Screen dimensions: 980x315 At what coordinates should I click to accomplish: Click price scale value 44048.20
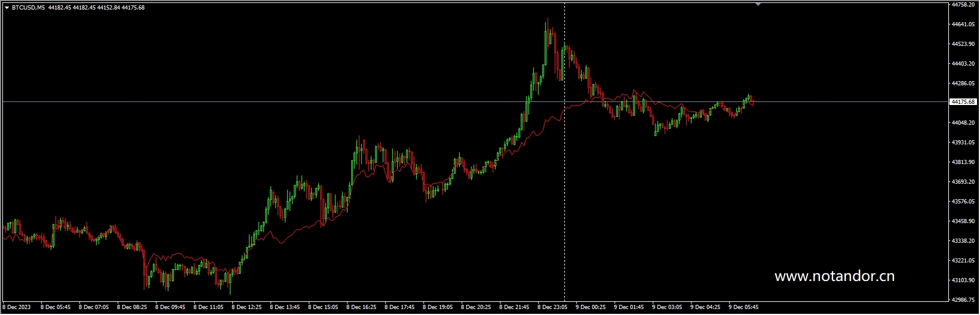coord(963,123)
